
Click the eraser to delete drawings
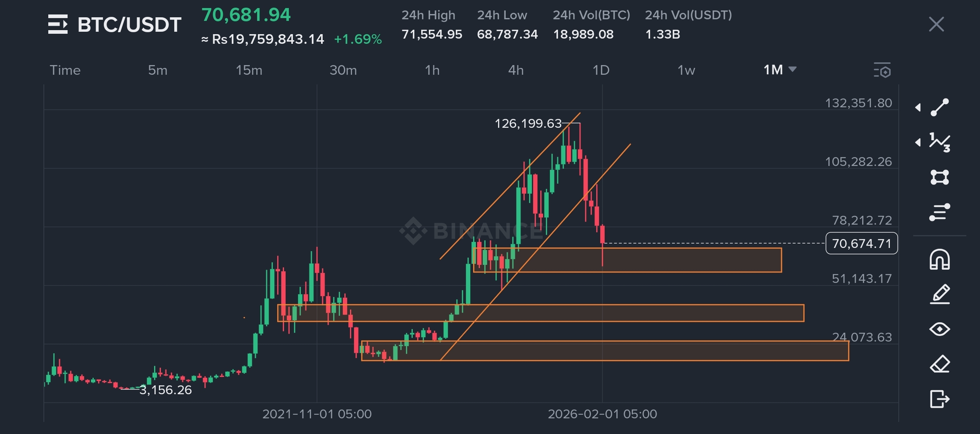[940, 364]
